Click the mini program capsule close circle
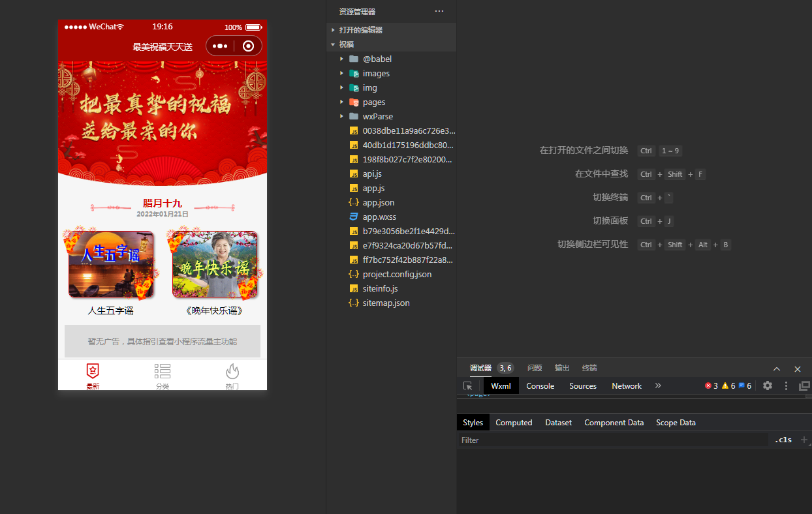 [x=248, y=46]
